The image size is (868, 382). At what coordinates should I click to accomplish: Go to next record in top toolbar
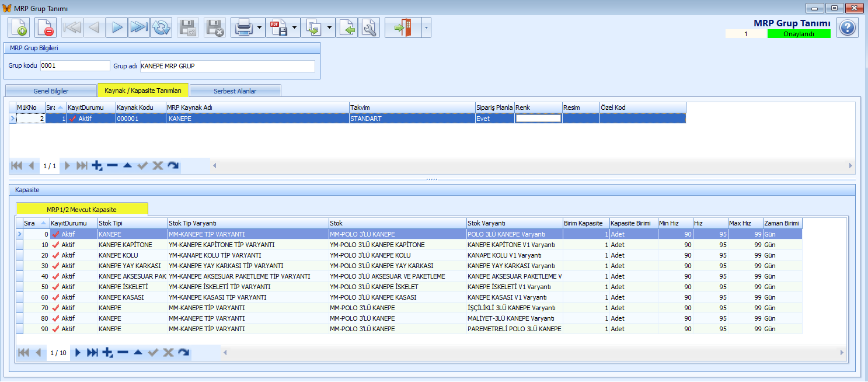tap(117, 27)
